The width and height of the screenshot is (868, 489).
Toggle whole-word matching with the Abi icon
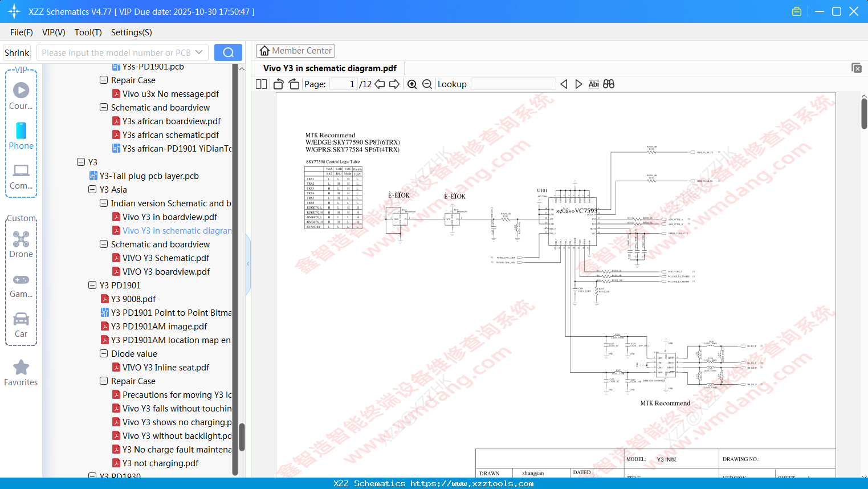(594, 84)
